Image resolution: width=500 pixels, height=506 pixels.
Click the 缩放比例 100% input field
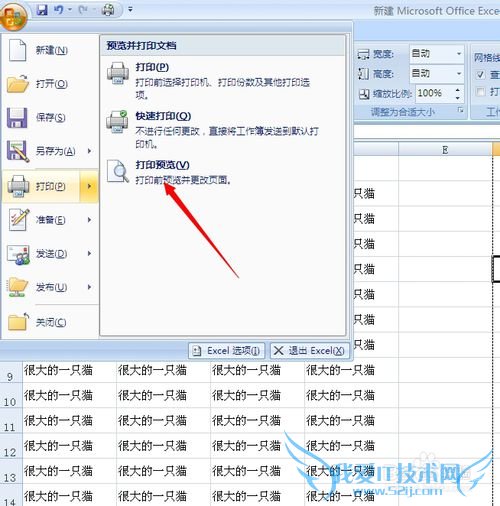(x=434, y=93)
